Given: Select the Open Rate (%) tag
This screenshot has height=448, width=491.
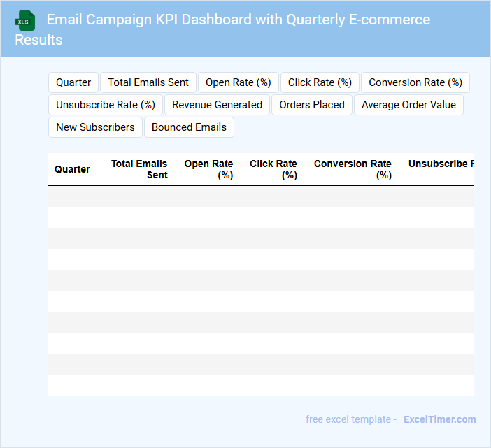Looking at the screenshot, I should click(x=239, y=82).
